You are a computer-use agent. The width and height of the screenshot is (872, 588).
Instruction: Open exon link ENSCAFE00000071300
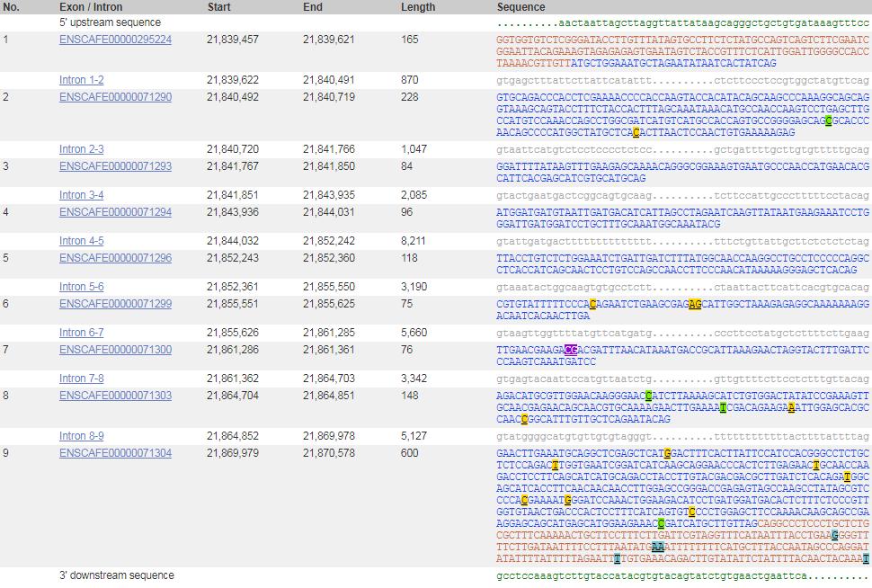pyautogui.click(x=115, y=350)
